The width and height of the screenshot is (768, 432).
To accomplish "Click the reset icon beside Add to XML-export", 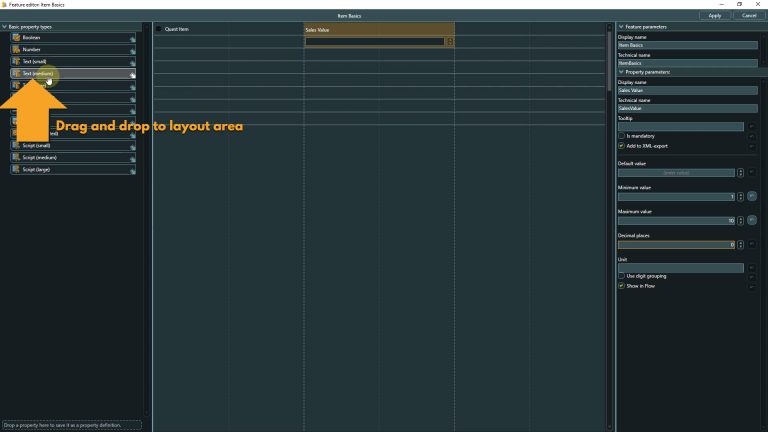I will coord(751,146).
